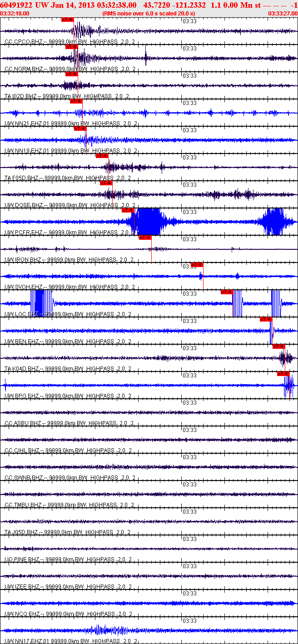Select the UW.NN21.EHZ.01 station label

[x=27, y=124]
